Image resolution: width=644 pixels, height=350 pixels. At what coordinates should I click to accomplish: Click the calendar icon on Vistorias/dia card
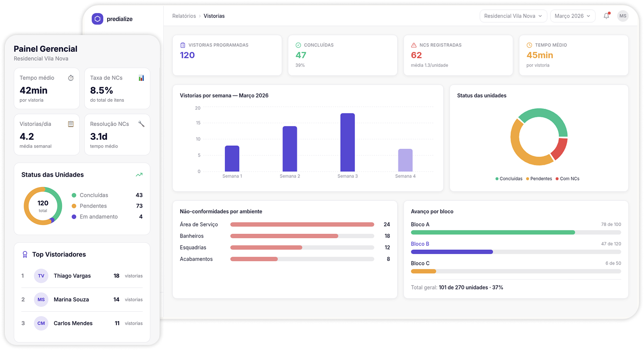71,124
